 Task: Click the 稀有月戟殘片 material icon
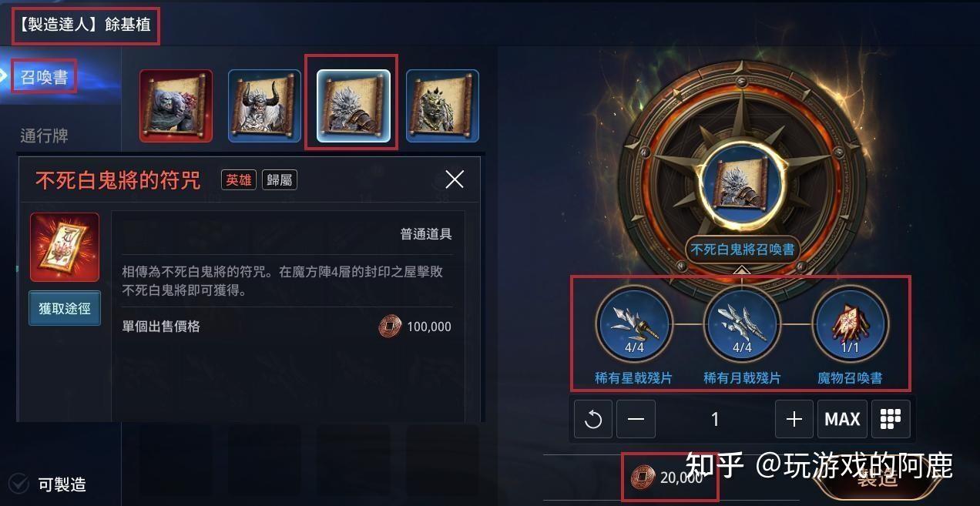[742, 323]
